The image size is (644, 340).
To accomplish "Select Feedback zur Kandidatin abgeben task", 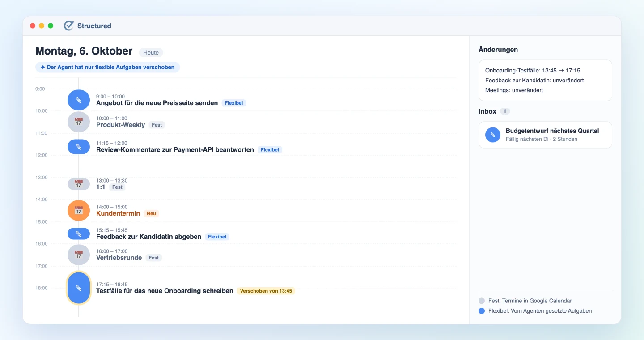I will tap(148, 237).
